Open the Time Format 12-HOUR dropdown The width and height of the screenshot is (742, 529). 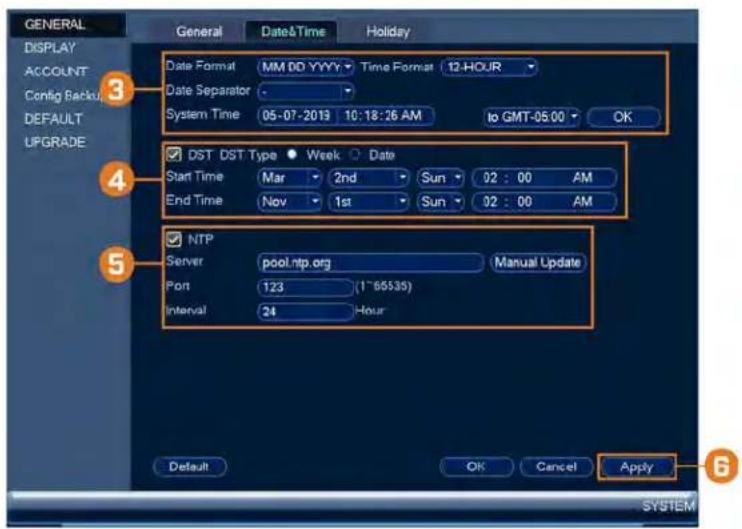pos(489,67)
